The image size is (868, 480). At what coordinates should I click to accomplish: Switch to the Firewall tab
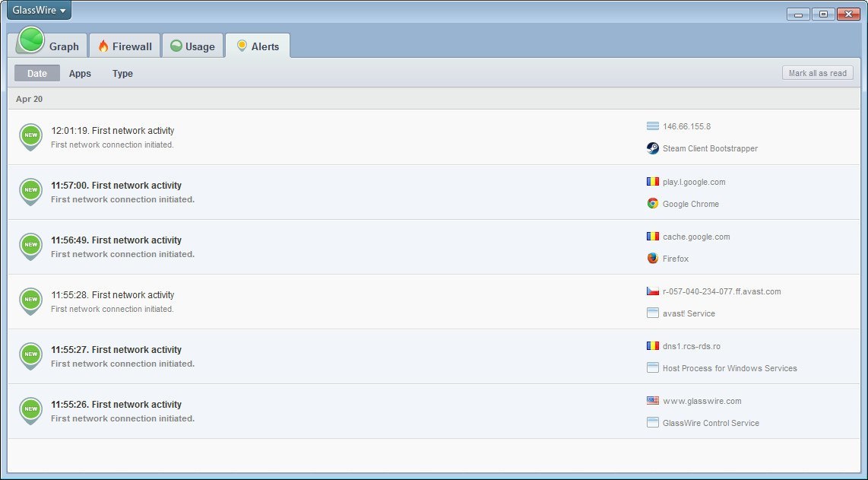pos(124,46)
